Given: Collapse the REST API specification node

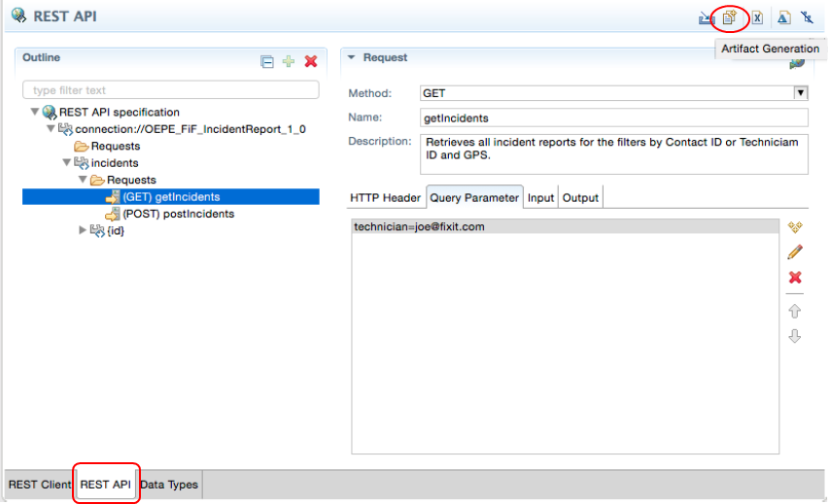Looking at the screenshot, I should pos(34,112).
